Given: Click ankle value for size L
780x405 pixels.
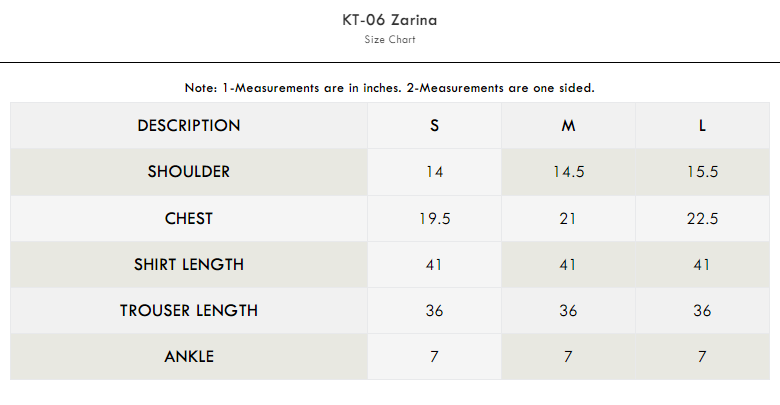Looking at the screenshot, I should pyautogui.click(x=702, y=357).
